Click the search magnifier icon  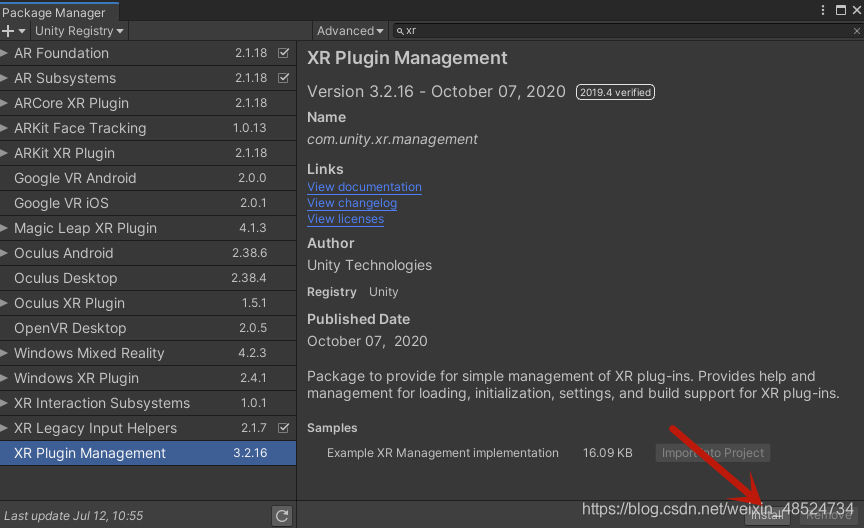(400, 31)
